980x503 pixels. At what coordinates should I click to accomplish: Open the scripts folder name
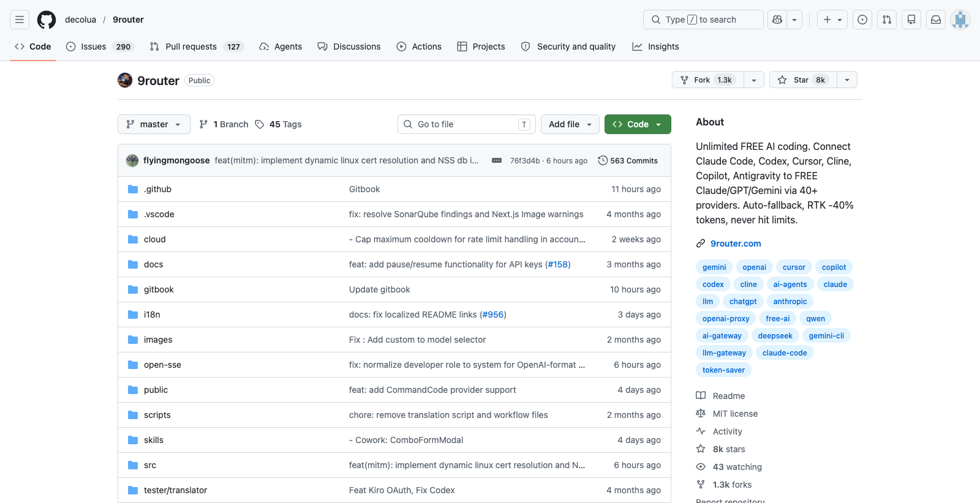[x=157, y=415]
